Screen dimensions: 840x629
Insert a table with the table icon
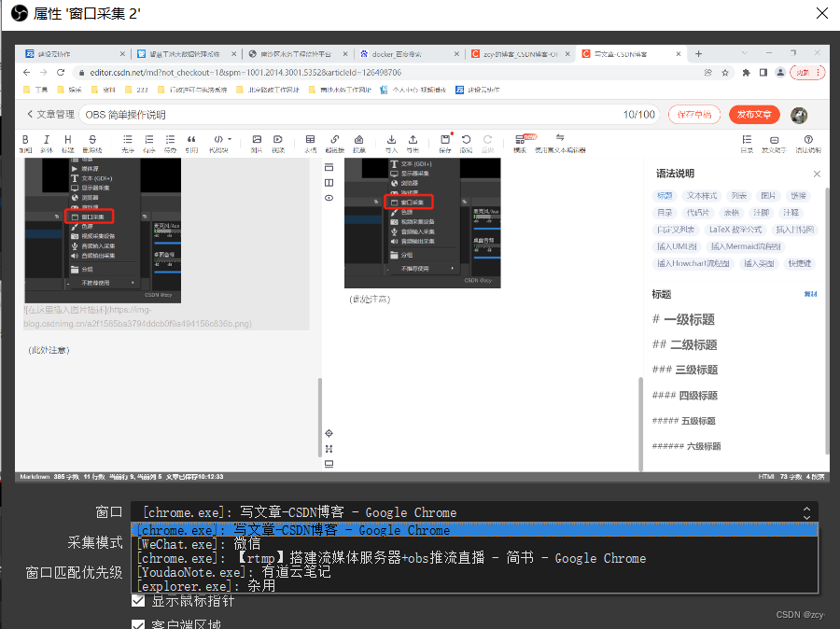point(310,140)
